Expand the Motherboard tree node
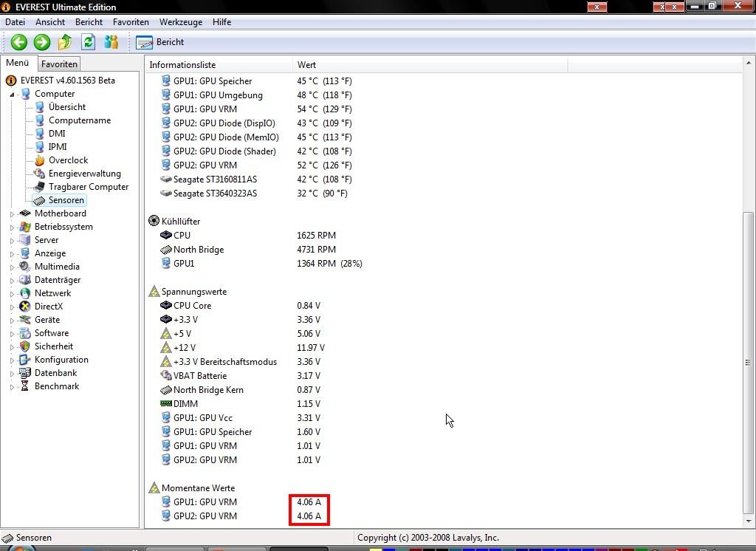Viewport: 756px width, 551px height. pos(12,213)
